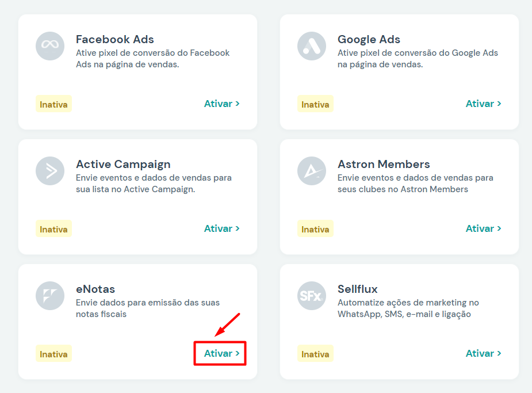Image resolution: width=532 pixels, height=393 pixels.
Task: Activate the Google Ads integration
Action: coord(484,104)
